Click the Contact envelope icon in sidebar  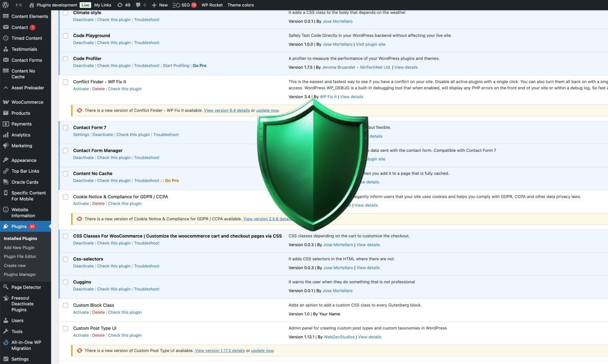[6, 27]
